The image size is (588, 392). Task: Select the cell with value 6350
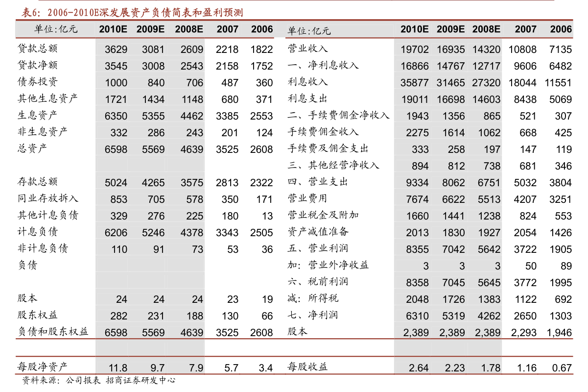(116, 116)
